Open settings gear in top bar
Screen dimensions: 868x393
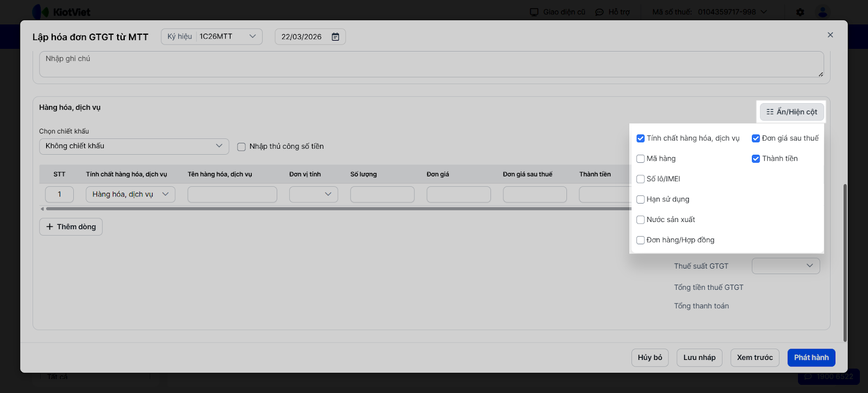click(800, 12)
